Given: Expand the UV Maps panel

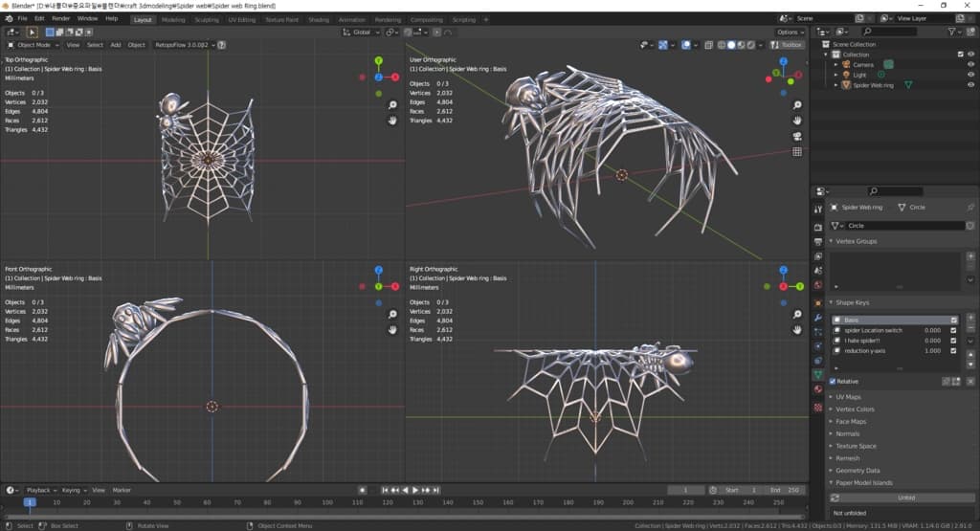Looking at the screenshot, I should point(848,396).
